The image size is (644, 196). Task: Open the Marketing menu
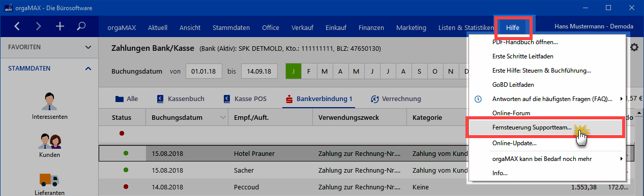pyautogui.click(x=411, y=27)
